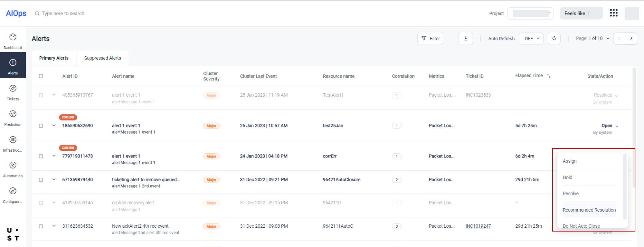Click the refresh alerts icon
The height and width of the screenshot is (247, 644).
pos(554,39)
